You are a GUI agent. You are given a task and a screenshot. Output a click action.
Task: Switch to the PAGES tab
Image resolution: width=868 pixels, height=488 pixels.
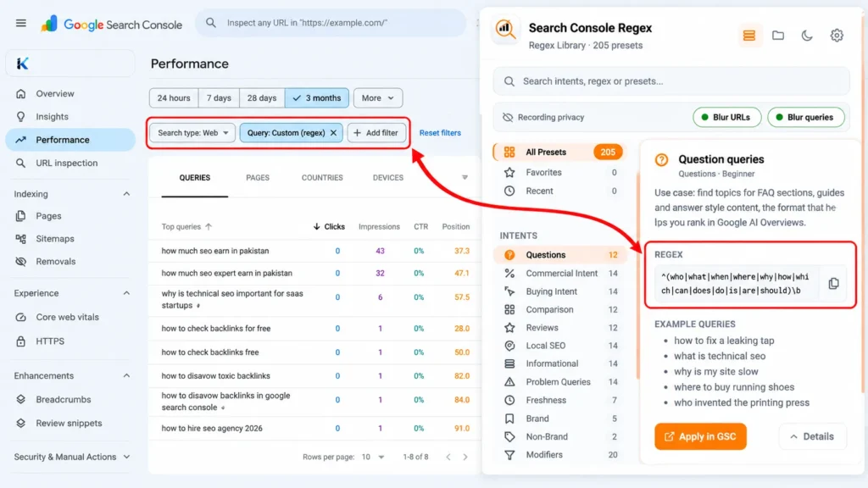click(258, 178)
